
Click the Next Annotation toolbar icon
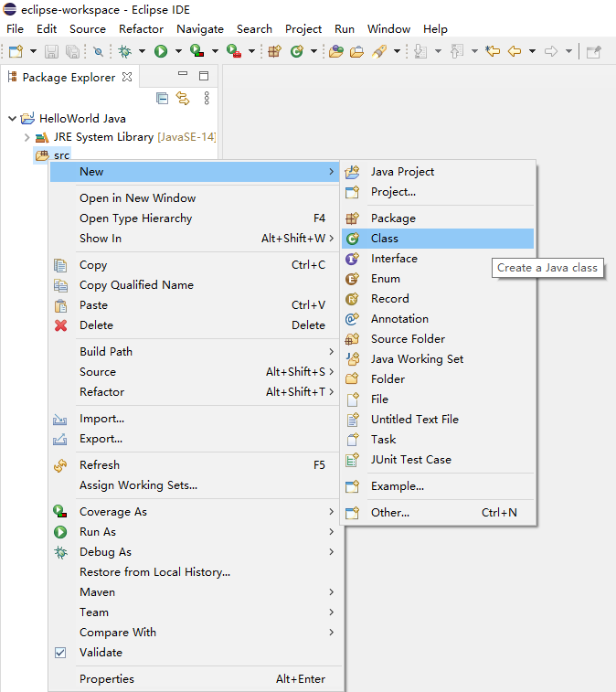(421, 51)
